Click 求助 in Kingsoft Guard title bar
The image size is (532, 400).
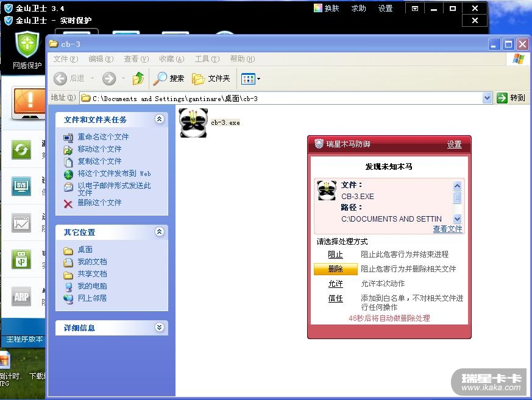coord(358,8)
